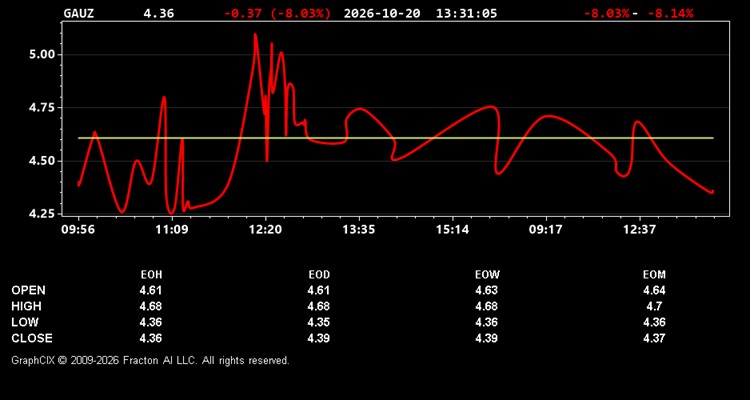Click the -8.14% range value
The image size is (750, 400).
[x=670, y=13]
